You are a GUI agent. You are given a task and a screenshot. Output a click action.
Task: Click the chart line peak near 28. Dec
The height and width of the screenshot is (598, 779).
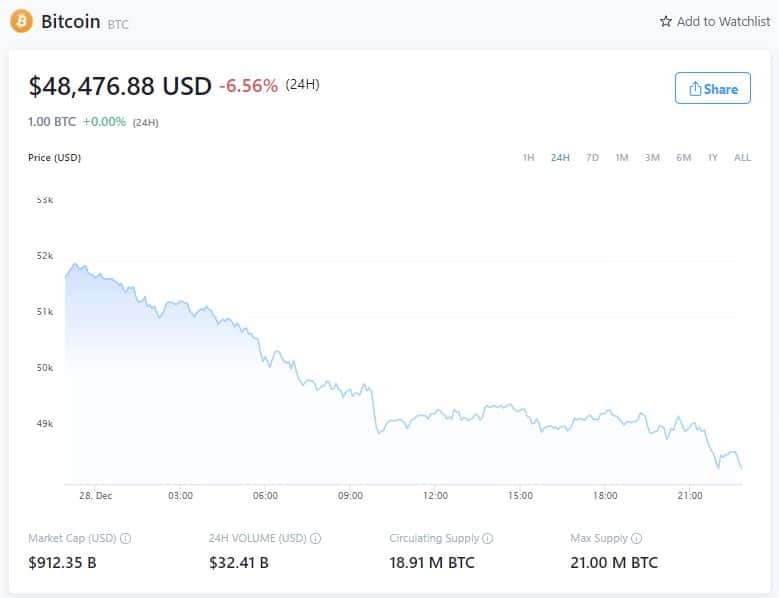[x=75, y=264]
